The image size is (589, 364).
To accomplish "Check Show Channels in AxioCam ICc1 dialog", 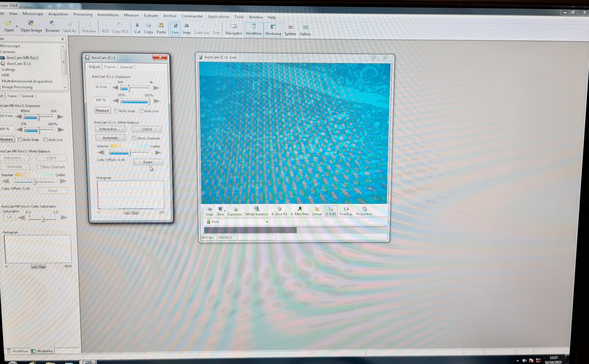I will [x=134, y=138].
